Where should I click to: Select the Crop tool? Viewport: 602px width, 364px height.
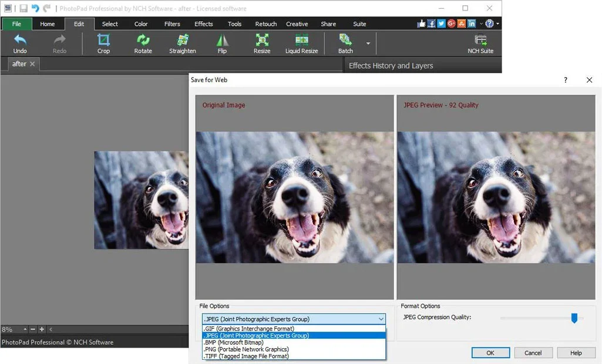coord(103,43)
